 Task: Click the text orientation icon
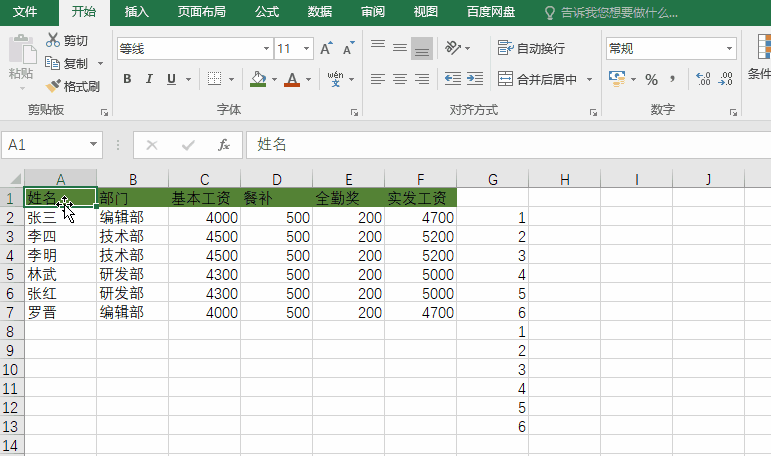(452, 48)
